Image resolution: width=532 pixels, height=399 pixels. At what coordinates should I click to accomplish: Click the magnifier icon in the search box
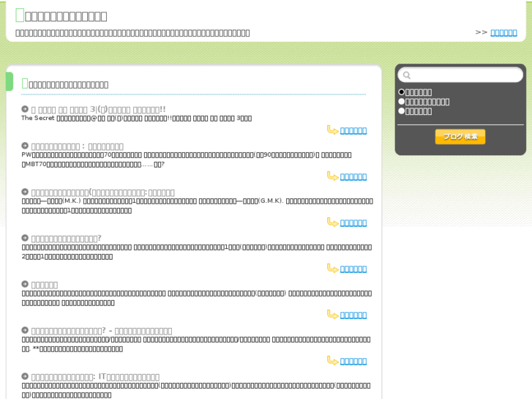(406, 75)
